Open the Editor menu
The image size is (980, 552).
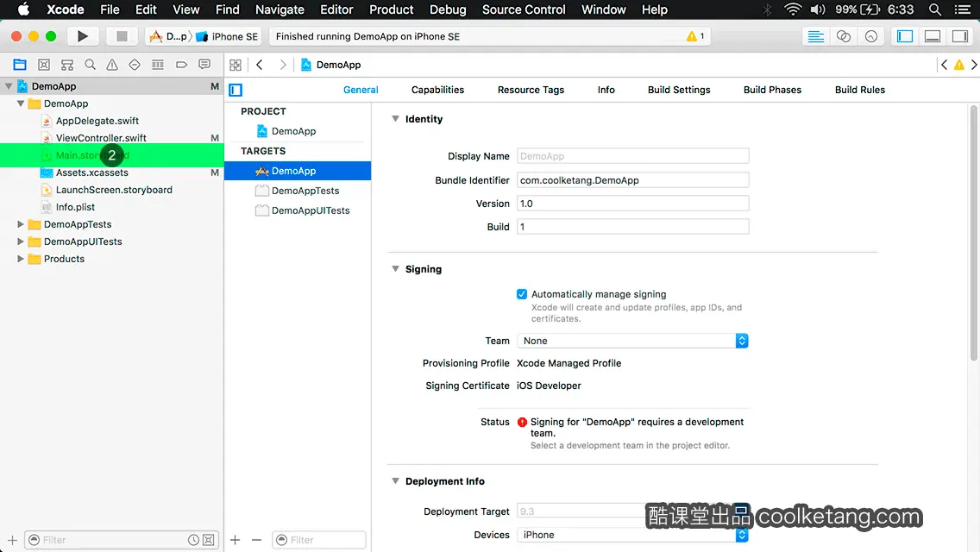(x=336, y=9)
